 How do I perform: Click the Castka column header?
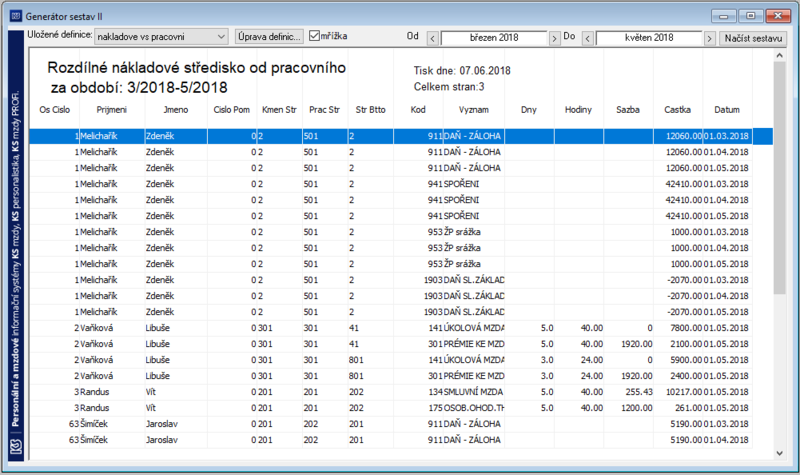(x=678, y=110)
